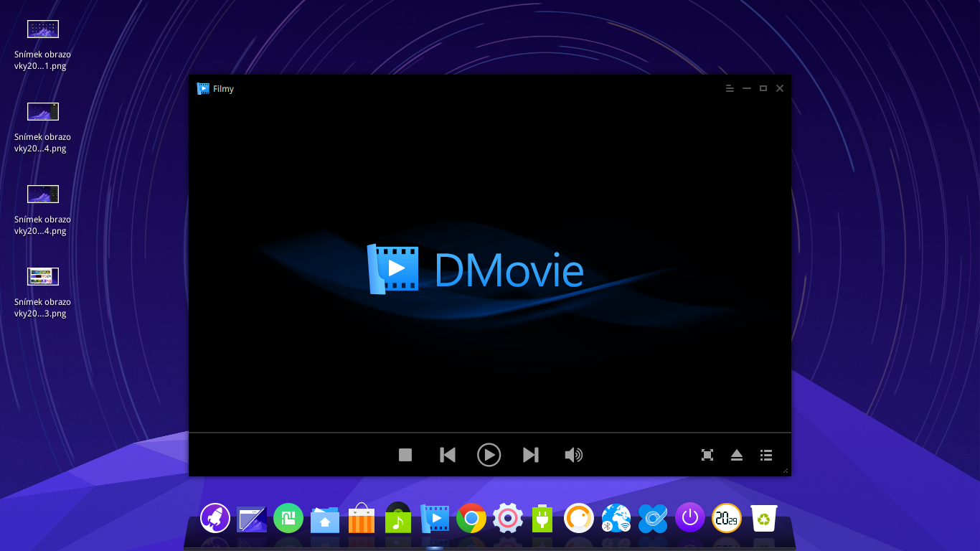Mute audio using the speaker icon
Image resolution: width=980 pixels, height=551 pixels.
[573, 455]
